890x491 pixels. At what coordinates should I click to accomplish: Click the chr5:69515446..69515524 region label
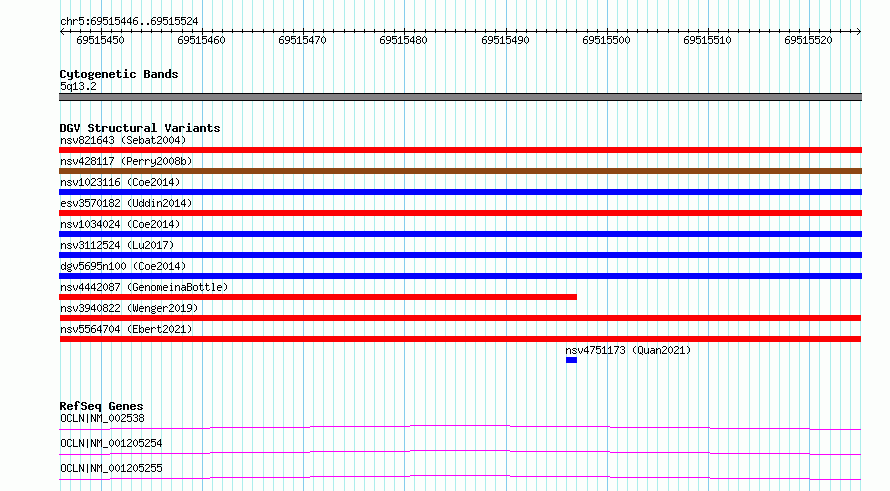coord(129,22)
